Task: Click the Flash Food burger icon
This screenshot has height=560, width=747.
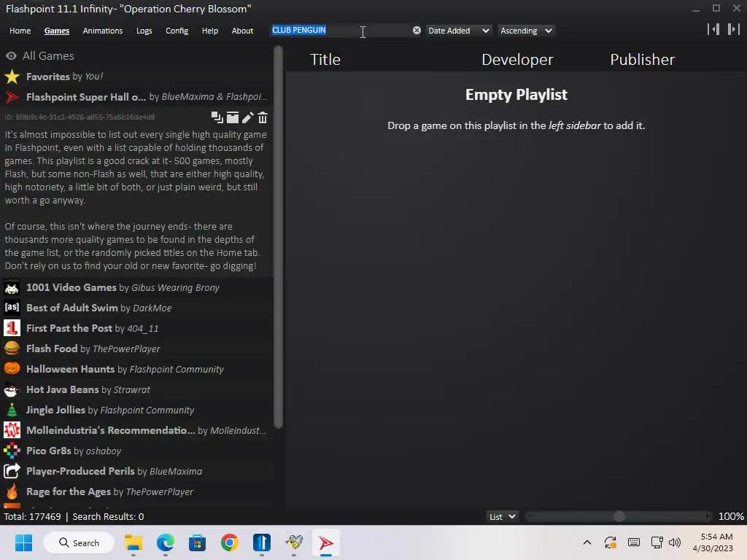Action: point(12,349)
